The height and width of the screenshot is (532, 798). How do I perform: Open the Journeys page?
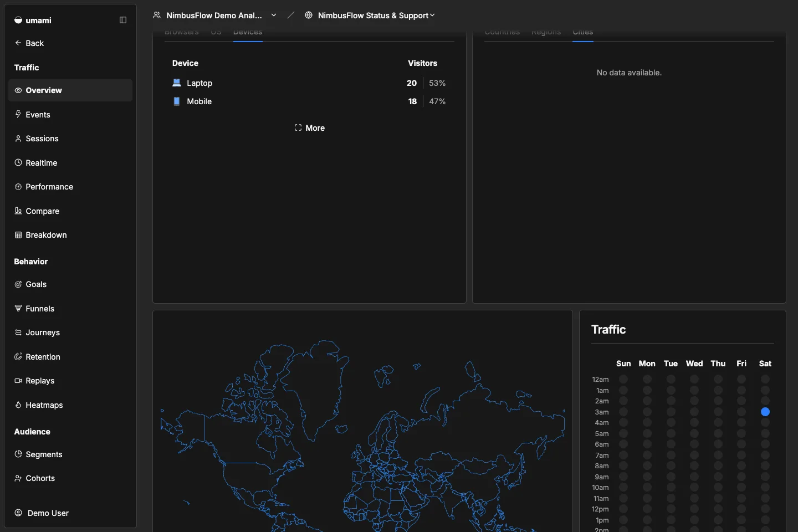coord(70,332)
